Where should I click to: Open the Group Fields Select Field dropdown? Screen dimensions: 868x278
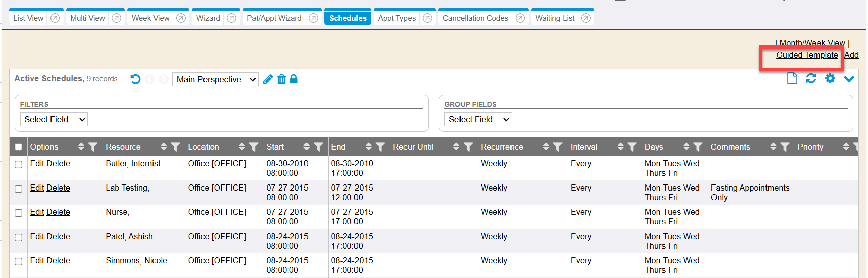tap(478, 120)
